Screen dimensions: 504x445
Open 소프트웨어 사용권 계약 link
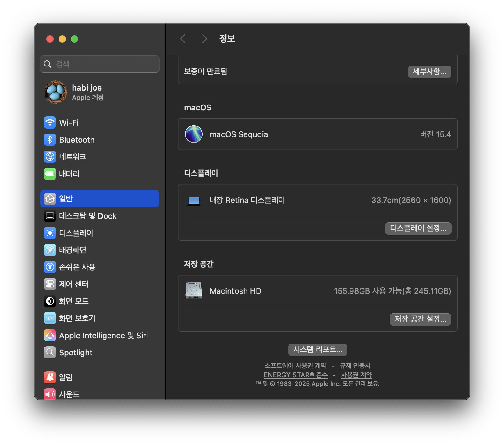(x=296, y=365)
